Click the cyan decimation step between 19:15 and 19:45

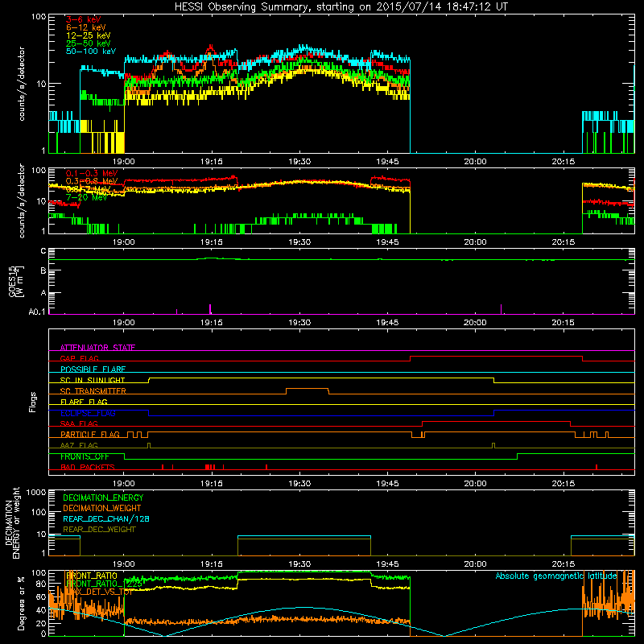[x=304, y=536]
